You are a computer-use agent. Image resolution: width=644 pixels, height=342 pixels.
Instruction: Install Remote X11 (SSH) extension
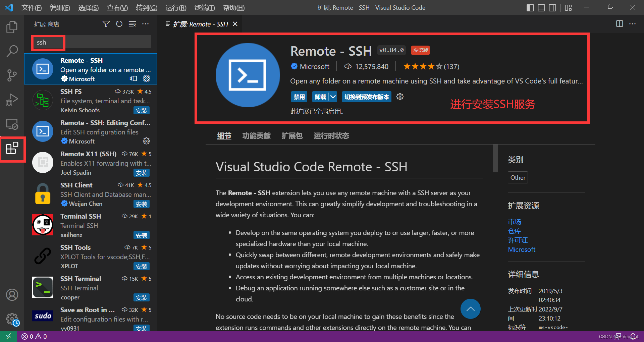[x=141, y=173]
